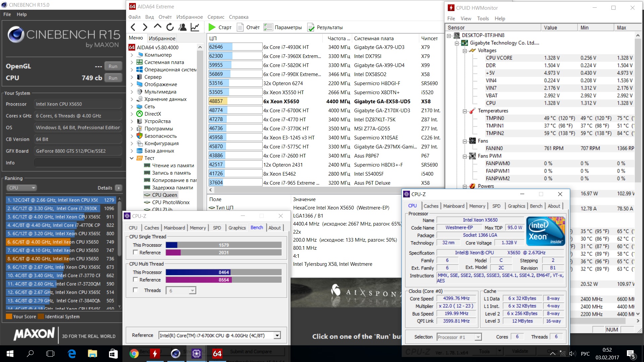Click AIDA64 forward navigation arrow
644x362 pixels.
(x=145, y=27)
